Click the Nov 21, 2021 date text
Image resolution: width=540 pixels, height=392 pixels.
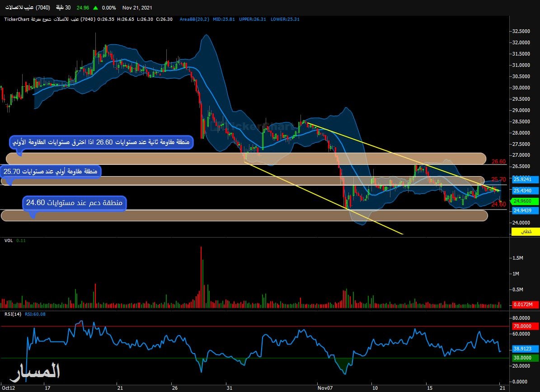tap(137, 8)
